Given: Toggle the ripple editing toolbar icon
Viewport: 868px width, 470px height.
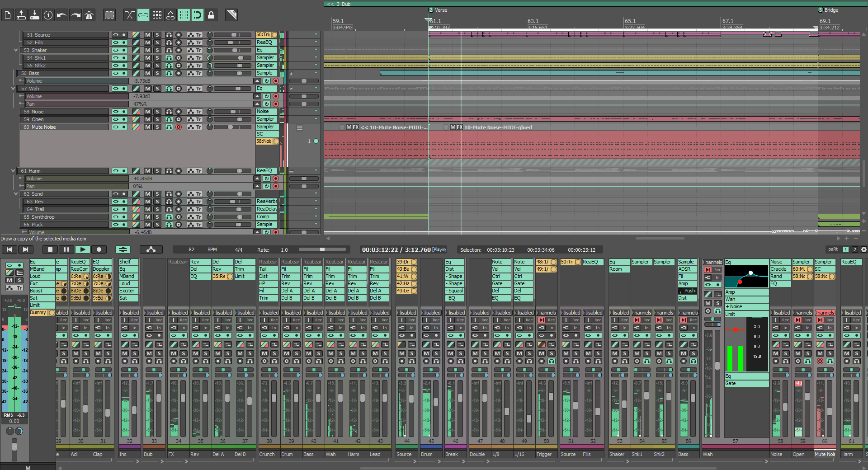Looking at the screenshot, I should (170, 15).
